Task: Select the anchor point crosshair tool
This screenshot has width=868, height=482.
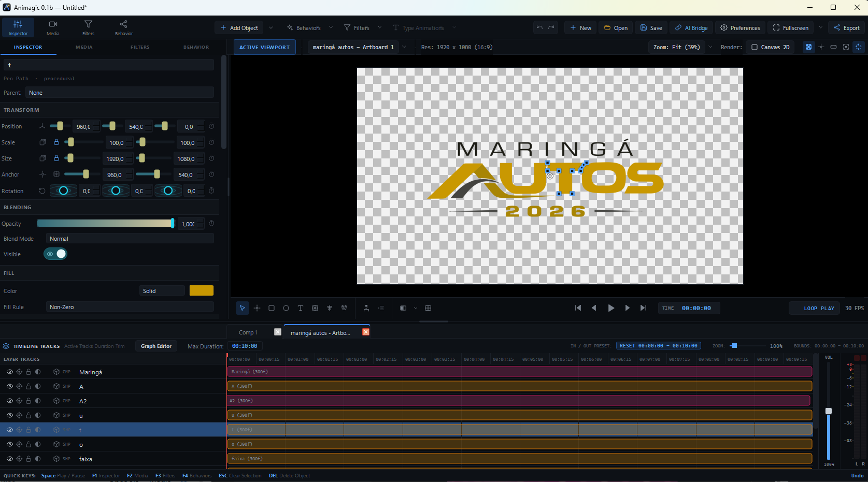Action: 257,308
